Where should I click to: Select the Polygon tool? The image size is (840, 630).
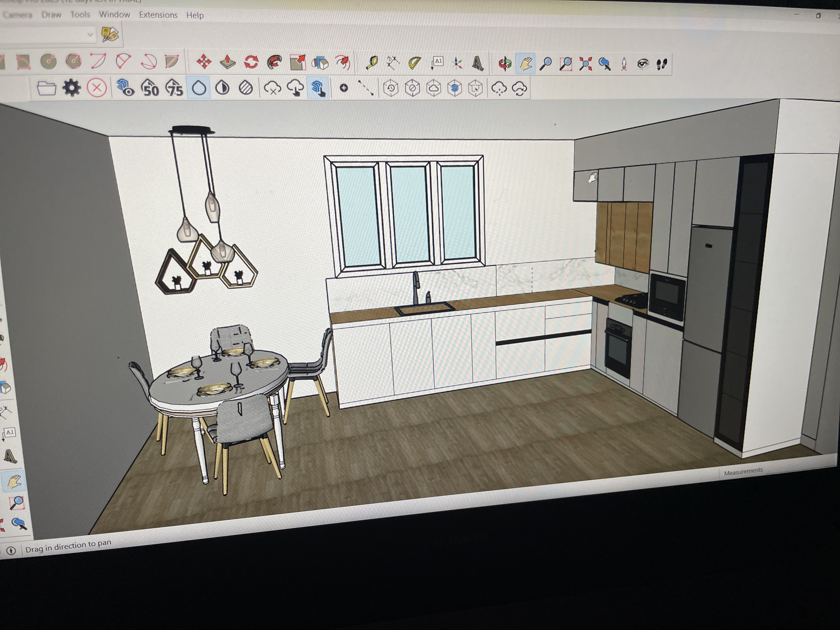click(73, 61)
